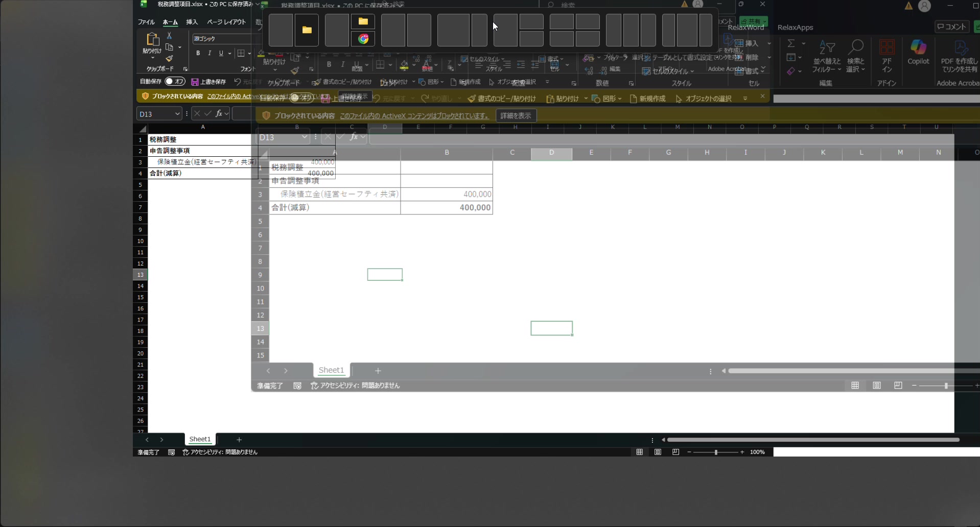Adjust the zoom slider beside 100%
The height and width of the screenshot is (527, 980).
[x=715, y=452]
